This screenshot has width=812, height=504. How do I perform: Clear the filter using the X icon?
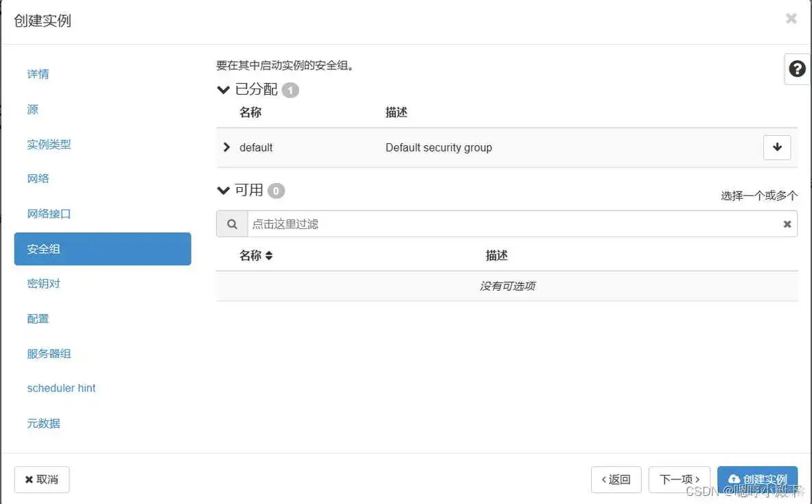[x=787, y=224]
